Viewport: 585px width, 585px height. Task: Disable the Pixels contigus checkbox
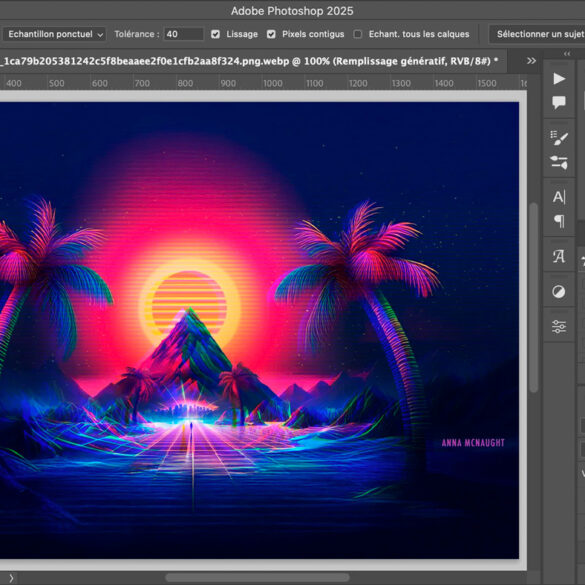pyautogui.click(x=271, y=34)
